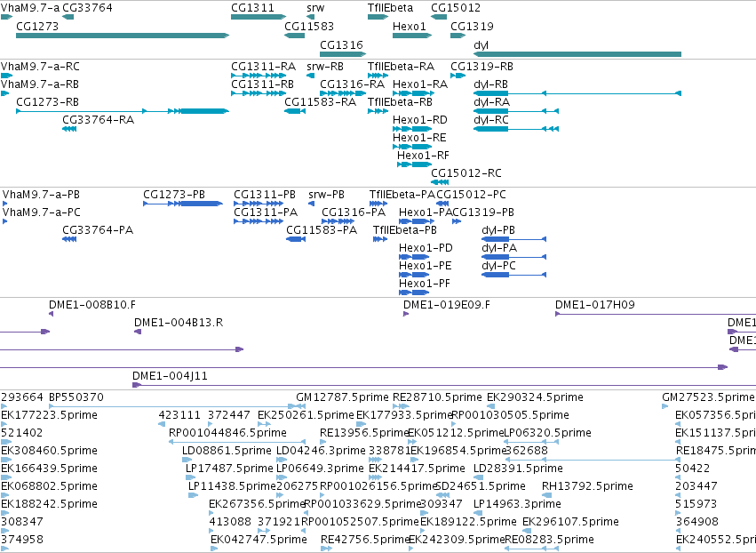Click the CG11583 gene label

coord(309,27)
